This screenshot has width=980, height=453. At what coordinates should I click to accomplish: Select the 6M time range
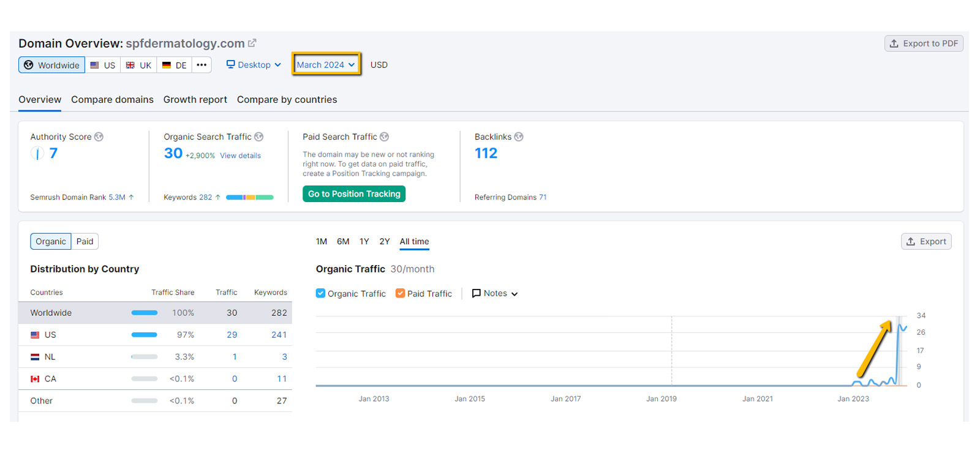pyautogui.click(x=343, y=242)
